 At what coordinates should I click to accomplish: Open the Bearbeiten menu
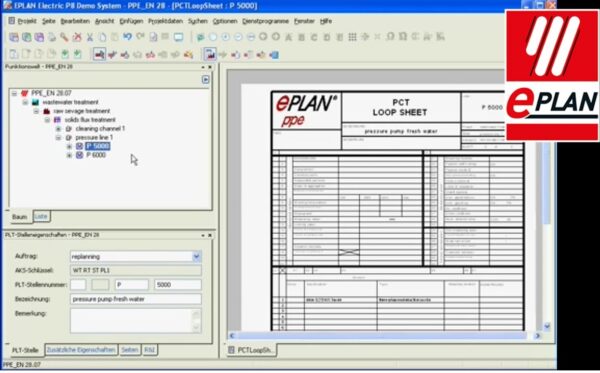tap(75, 21)
